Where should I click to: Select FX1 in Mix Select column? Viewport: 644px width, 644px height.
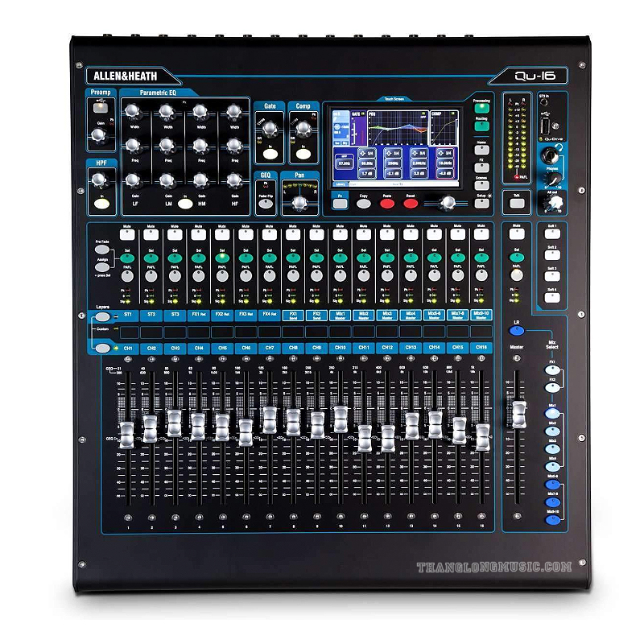[552, 370]
